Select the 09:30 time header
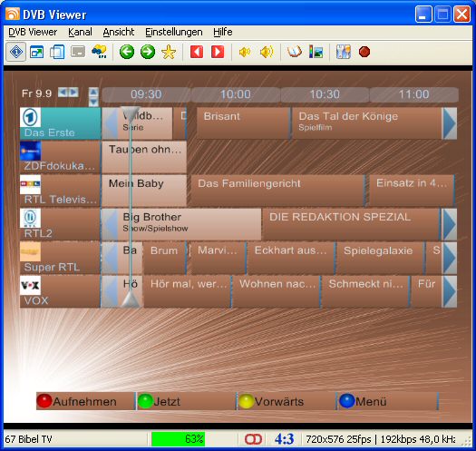 [146, 94]
